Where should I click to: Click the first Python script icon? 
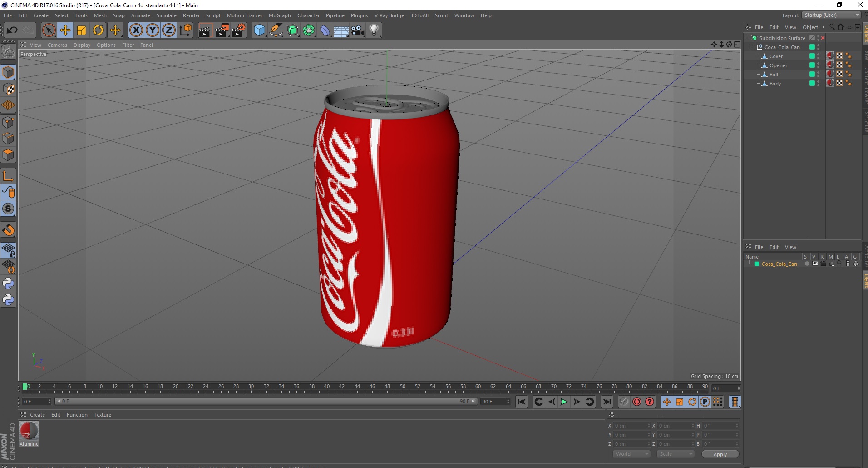tap(8, 284)
